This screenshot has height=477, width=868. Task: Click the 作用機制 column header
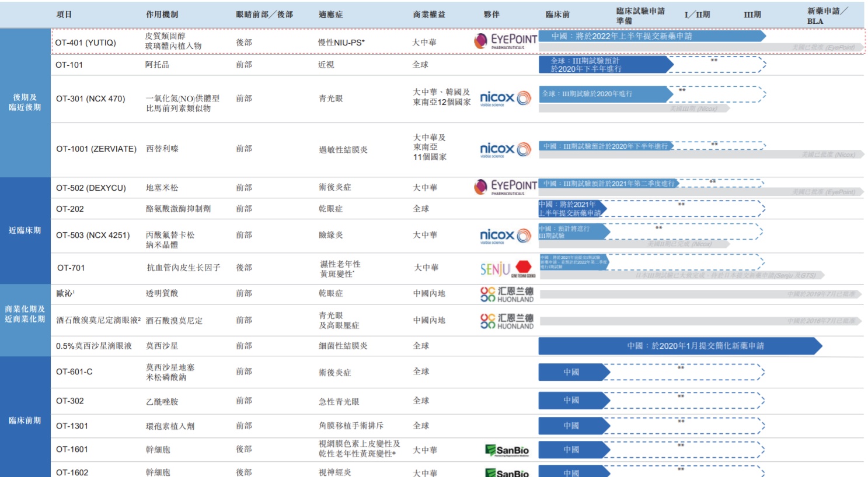162,15
